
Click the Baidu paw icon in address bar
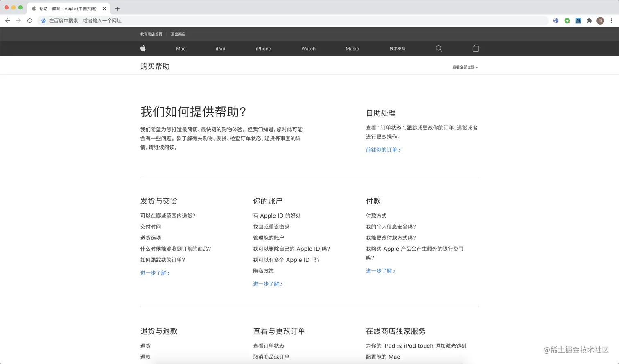pyautogui.click(x=43, y=20)
